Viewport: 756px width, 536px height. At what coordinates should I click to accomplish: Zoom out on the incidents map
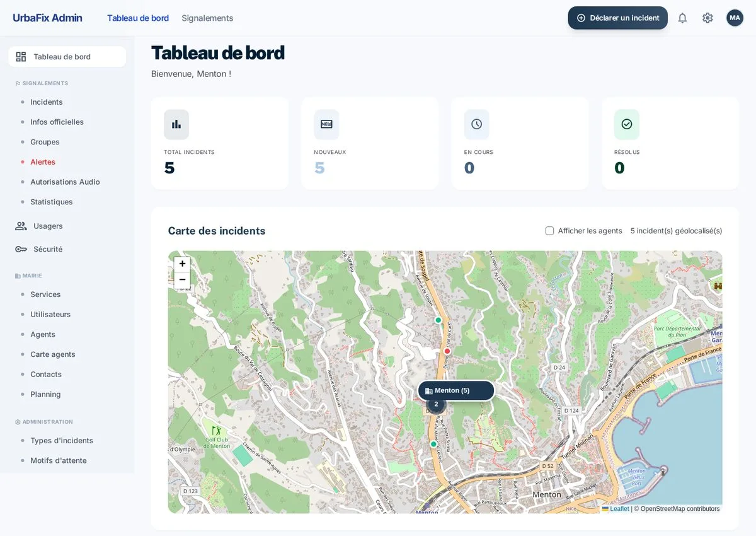(182, 280)
